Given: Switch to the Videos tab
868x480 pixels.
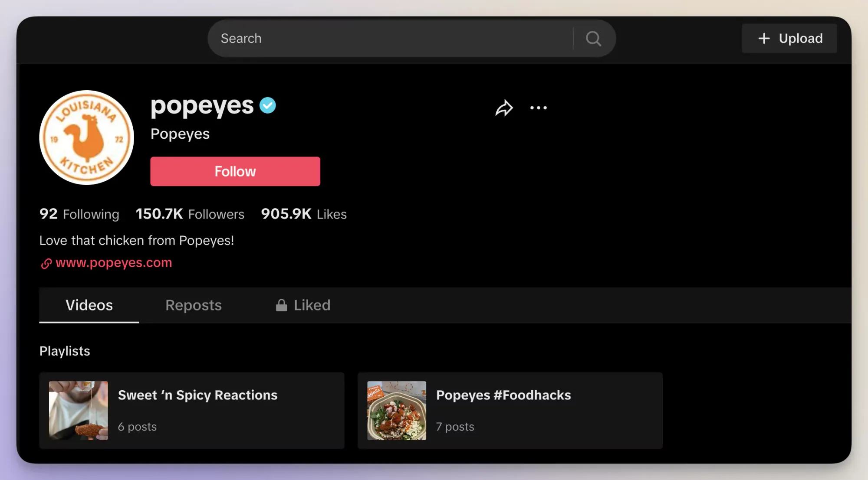Looking at the screenshot, I should [x=89, y=305].
